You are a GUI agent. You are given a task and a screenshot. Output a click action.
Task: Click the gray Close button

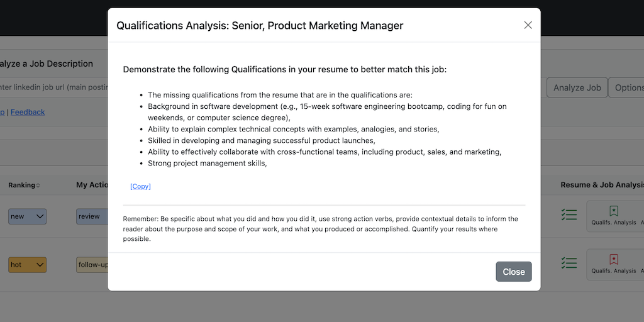tap(513, 272)
